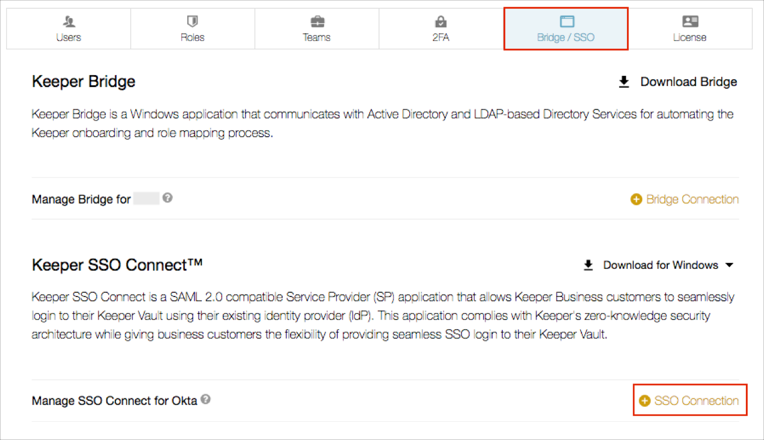Screen dimensions: 764x440
Task: Click the plus icon for SSO Connection
Action: pyautogui.click(x=644, y=401)
